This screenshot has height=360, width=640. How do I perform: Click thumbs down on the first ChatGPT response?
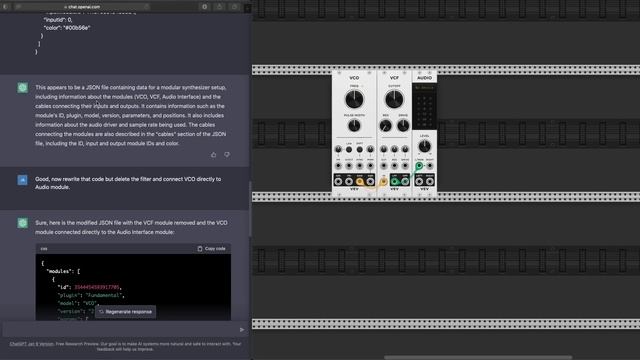coord(227,155)
